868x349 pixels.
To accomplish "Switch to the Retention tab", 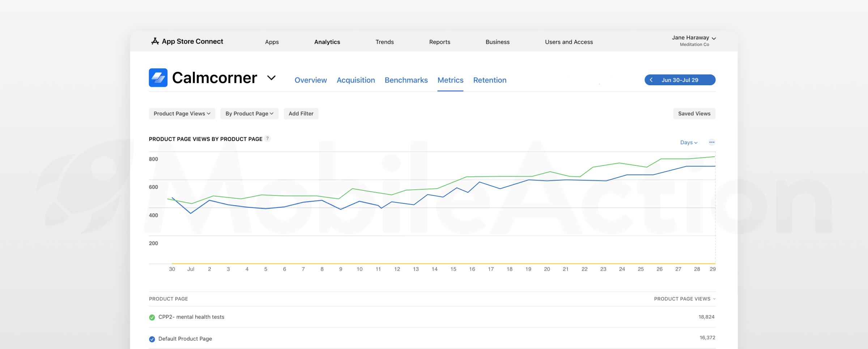I will 490,80.
